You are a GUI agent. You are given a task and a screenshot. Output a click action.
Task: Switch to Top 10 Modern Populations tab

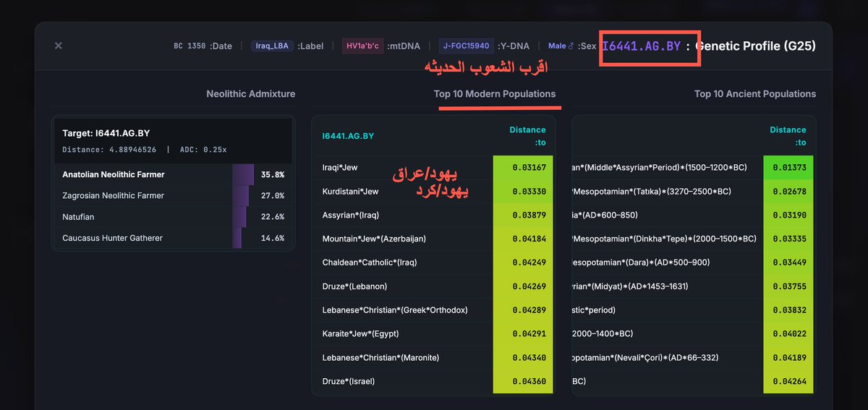(x=495, y=94)
